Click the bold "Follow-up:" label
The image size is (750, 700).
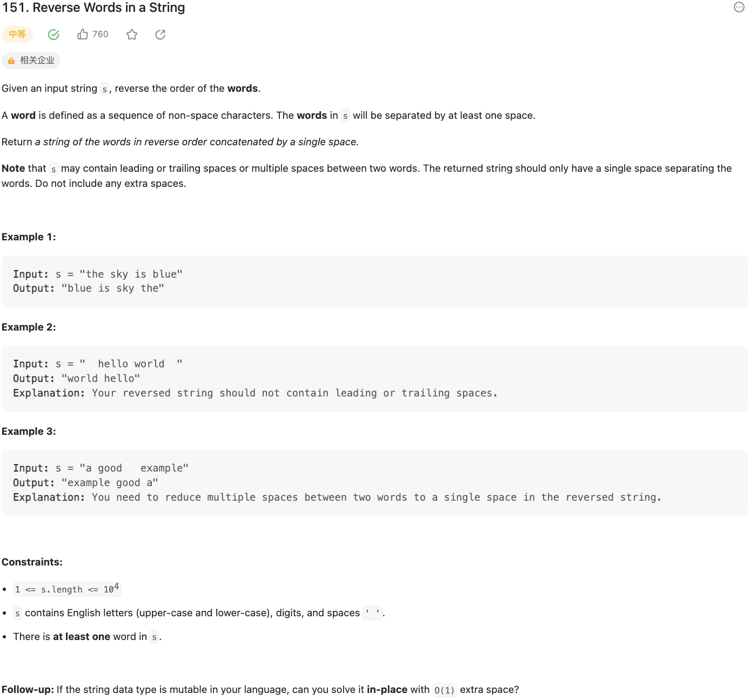28,690
